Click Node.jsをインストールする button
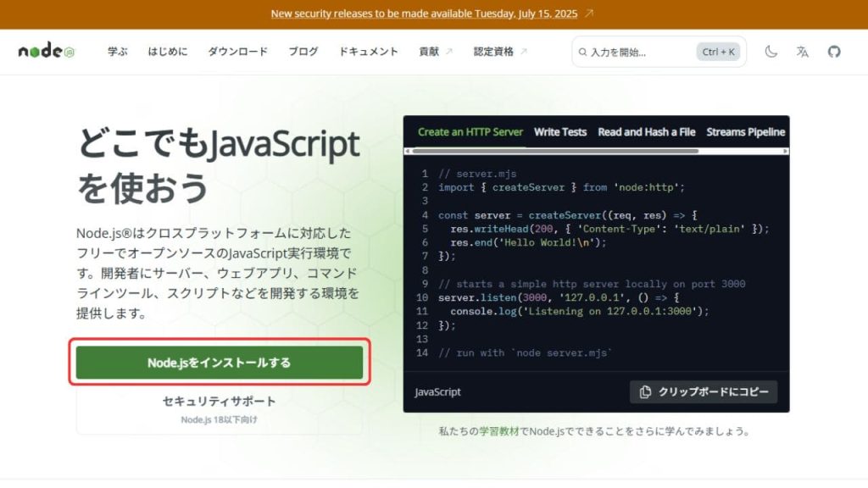Image resolution: width=868 pixels, height=488 pixels. (220, 363)
